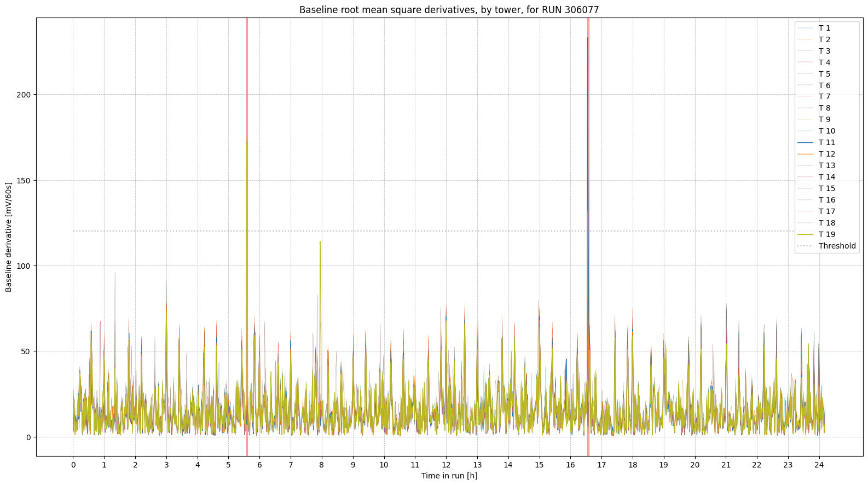Click the T 1 legend label
Viewport: 868px width, 485px height.
(x=824, y=28)
